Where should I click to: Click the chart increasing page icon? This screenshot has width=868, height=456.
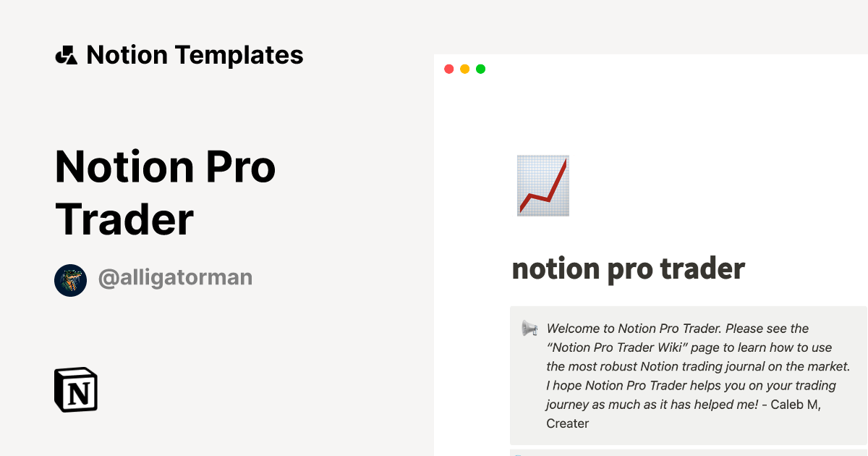click(x=542, y=185)
